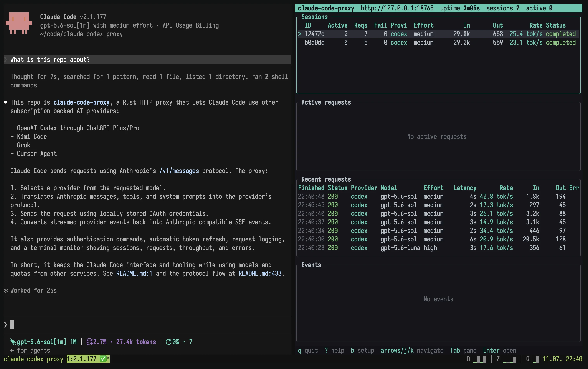The width and height of the screenshot is (588, 369).
Task: Click the /v1/messages highlighted path
Action: [x=179, y=171]
